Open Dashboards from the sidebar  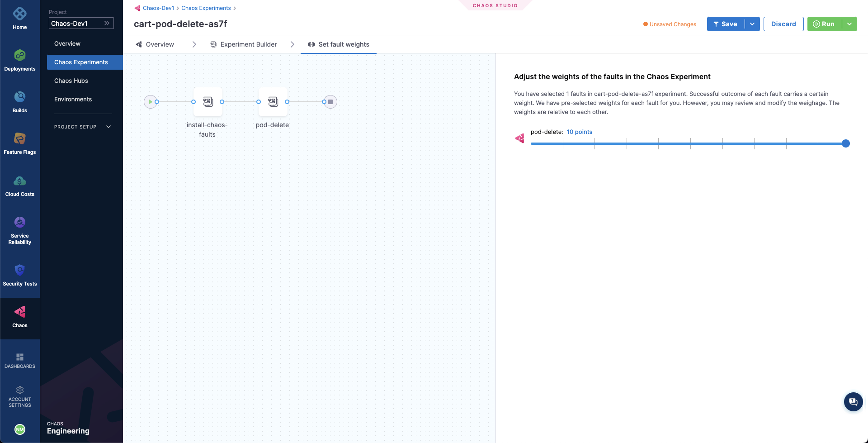pos(20,361)
